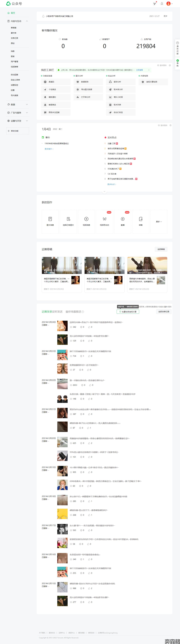The height and width of the screenshot is (644, 180).
Task: Dismiss the 模板通知 announcement banner
Action: (149, 70)
